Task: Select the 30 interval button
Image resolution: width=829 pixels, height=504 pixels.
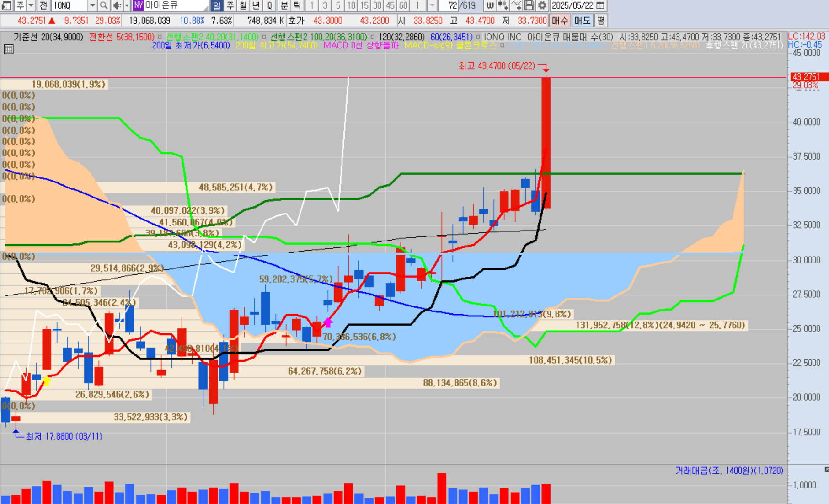Action: [x=377, y=5]
